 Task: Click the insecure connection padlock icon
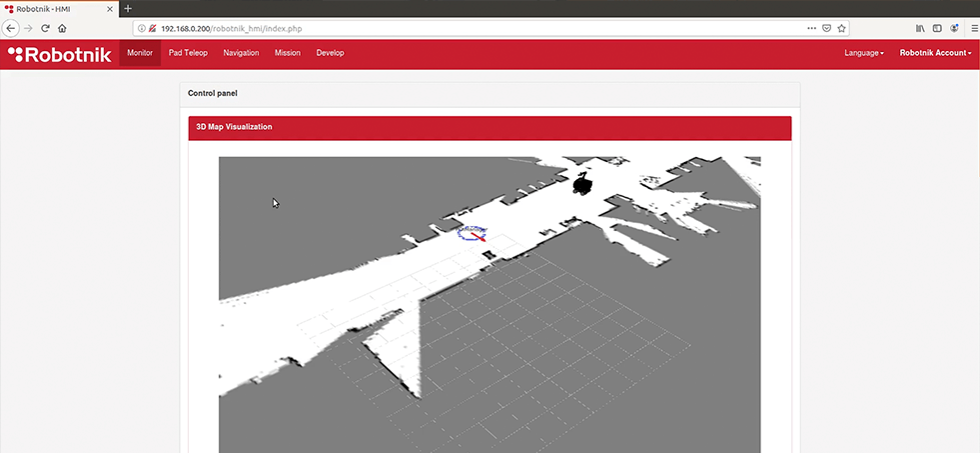point(152,28)
